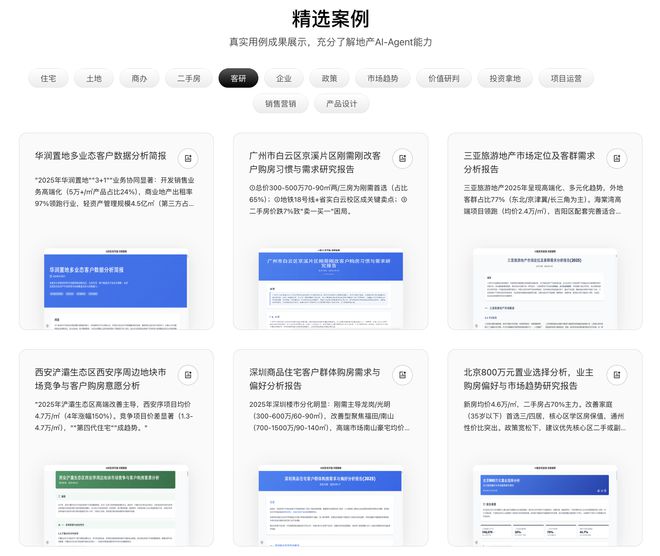Select the 产品设计 category pill
Viewport: 660px width, 556px height.
click(x=341, y=104)
